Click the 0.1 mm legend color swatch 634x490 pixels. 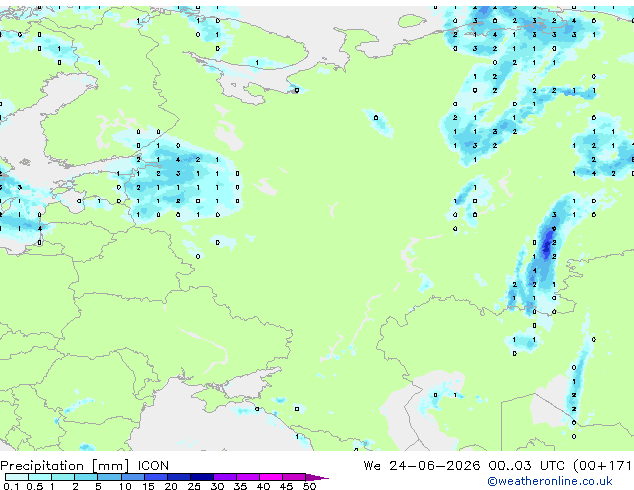17,477
